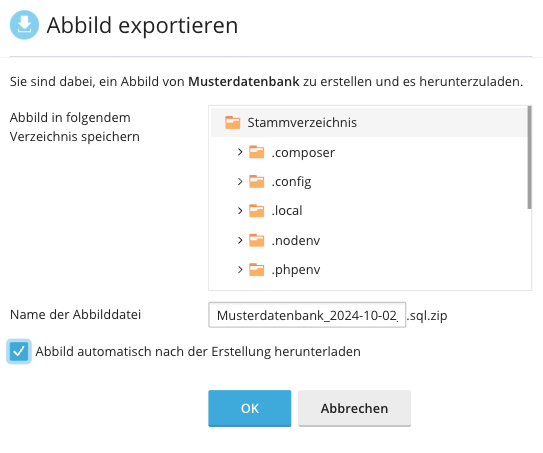Expand the .composer folder chevron
Screen dimensions: 543x453
[x=240, y=152]
